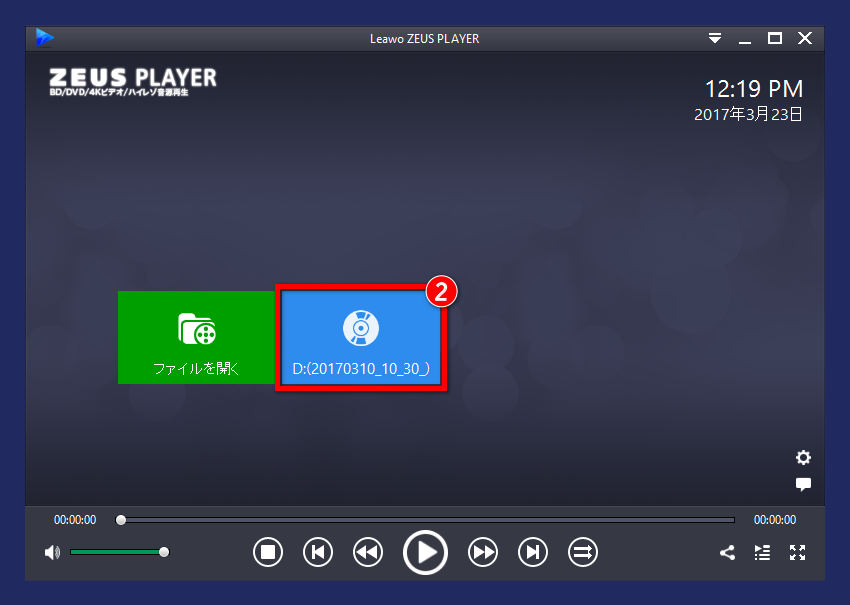Click the green folder icon above ファイルを開く
The width and height of the screenshot is (850, 605).
tap(195, 327)
